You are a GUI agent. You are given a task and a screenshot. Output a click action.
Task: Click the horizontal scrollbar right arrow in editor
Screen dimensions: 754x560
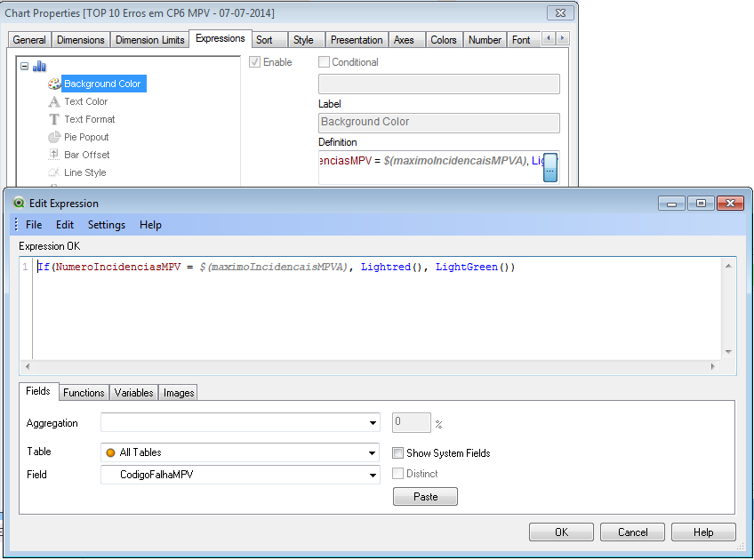tap(712, 366)
